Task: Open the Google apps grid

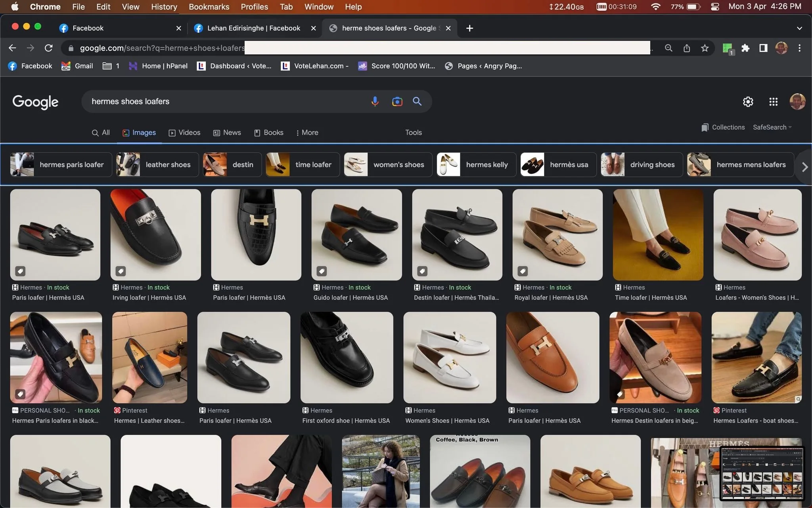Action: pyautogui.click(x=773, y=102)
